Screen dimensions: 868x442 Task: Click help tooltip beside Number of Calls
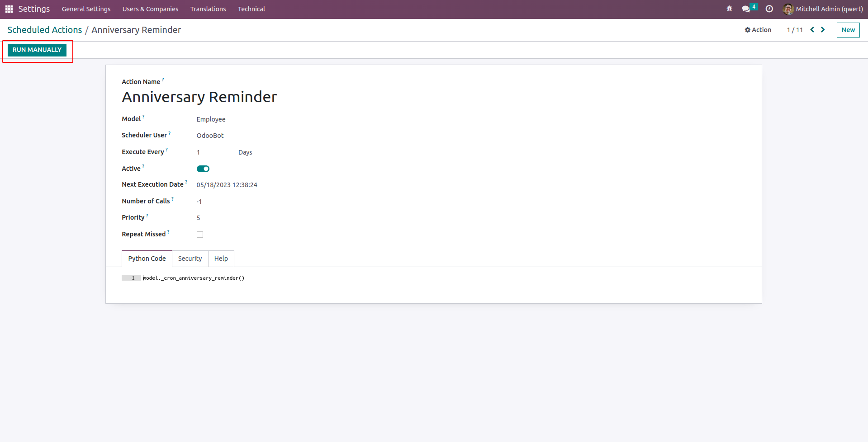[172, 199]
